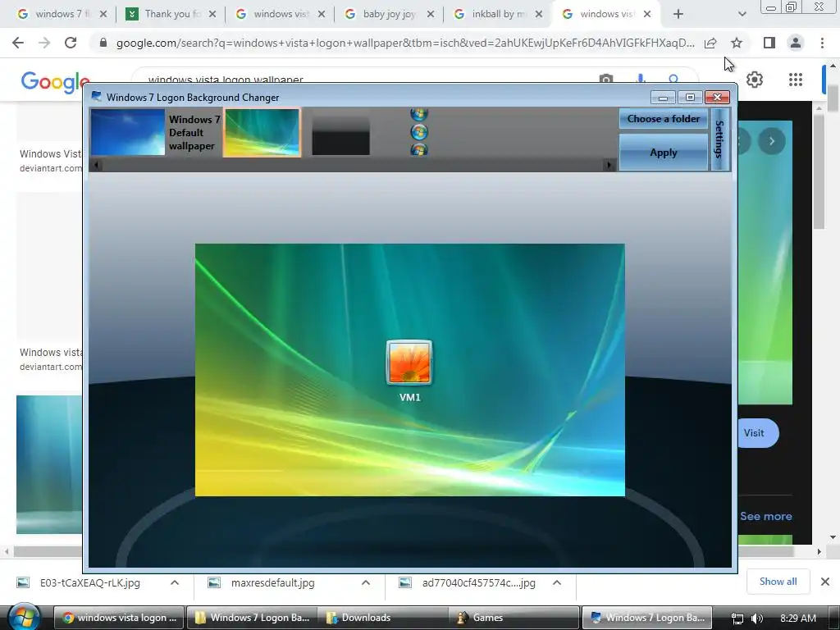
Task: Open Downloads folder from taskbar
Action: click(x=383, y=618)
